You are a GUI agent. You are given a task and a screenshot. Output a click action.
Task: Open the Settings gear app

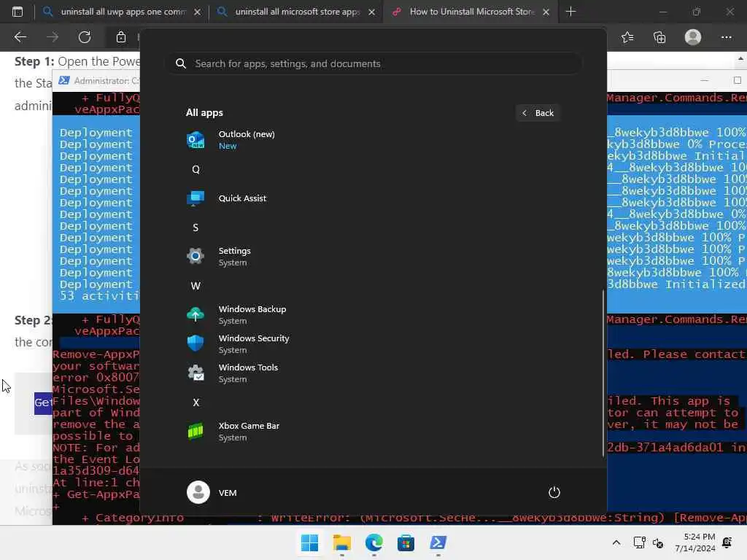click(196, 256)
